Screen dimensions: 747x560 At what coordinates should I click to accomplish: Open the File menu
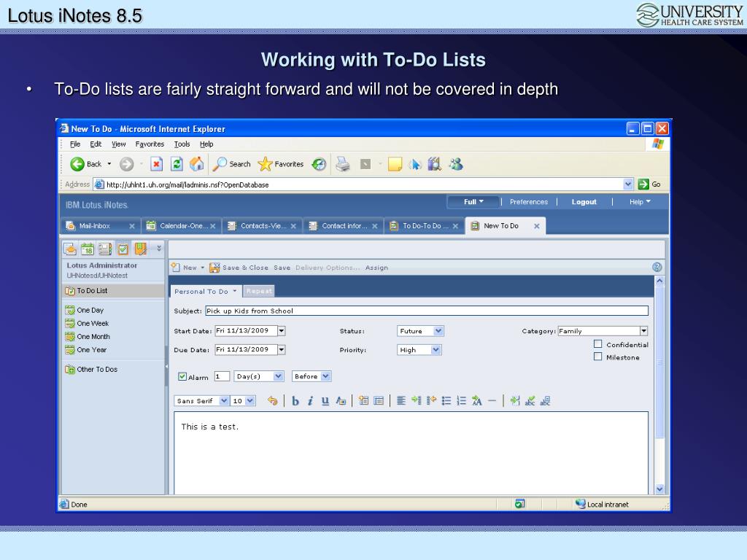tap(75, 144)
